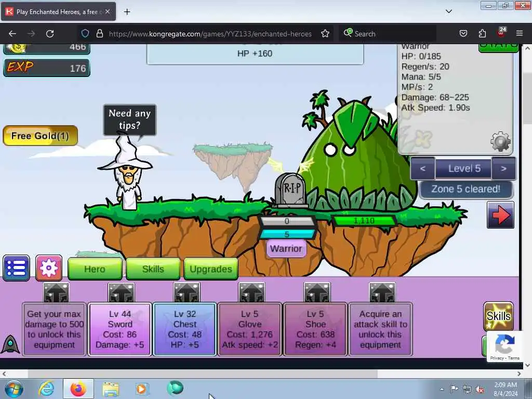Close the Enchanted Heroes tab

click(x=108, y=11)
